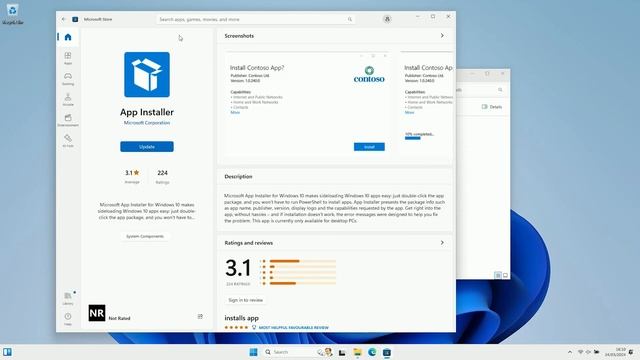Open the Windows Start menu
The height and width of the screenshot is (360, 640).
(253, 352)
